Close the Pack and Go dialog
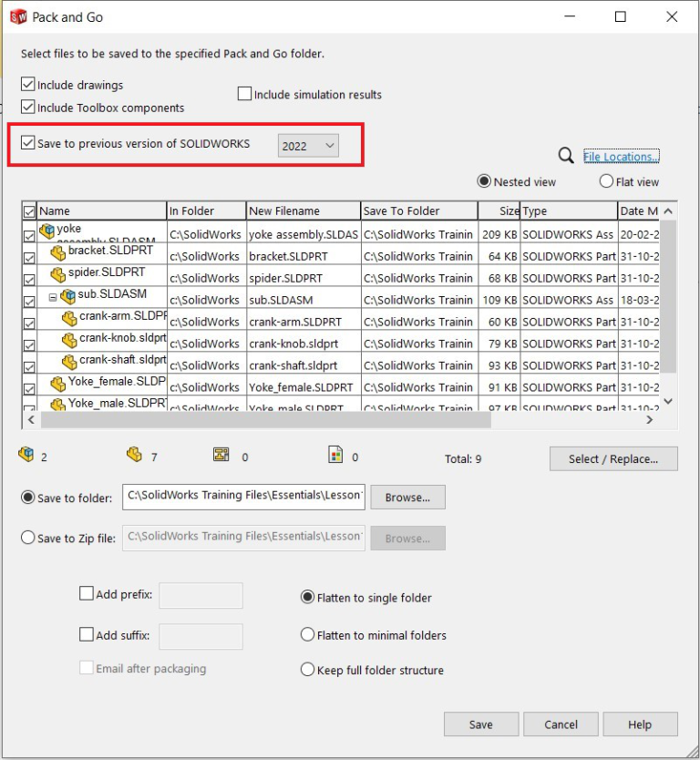The width and height of the screenshot is (700, 760). coord(672,17)
